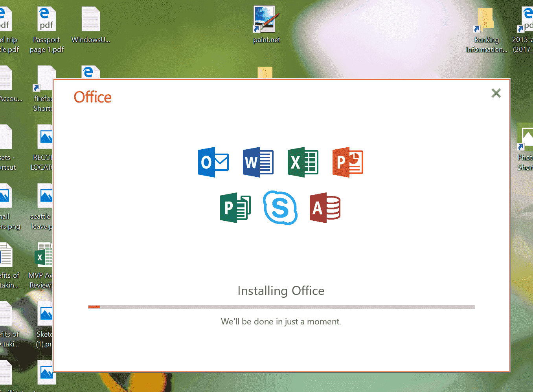Click the Access database icon

click(325, 208)
